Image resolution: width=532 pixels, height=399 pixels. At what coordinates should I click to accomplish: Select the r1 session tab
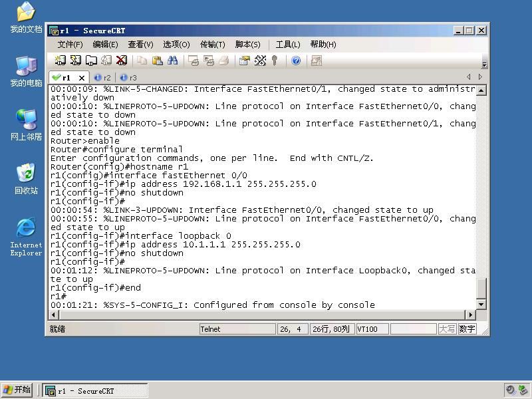point(65,78)
